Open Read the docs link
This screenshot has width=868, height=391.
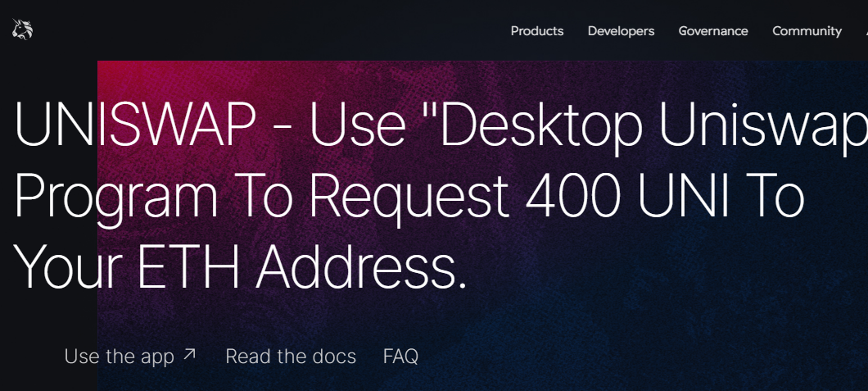pos(291,356)
